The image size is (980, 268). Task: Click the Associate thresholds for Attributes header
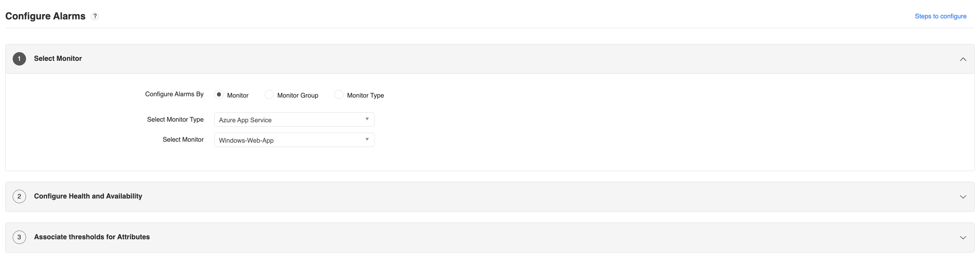pos(92,237)
